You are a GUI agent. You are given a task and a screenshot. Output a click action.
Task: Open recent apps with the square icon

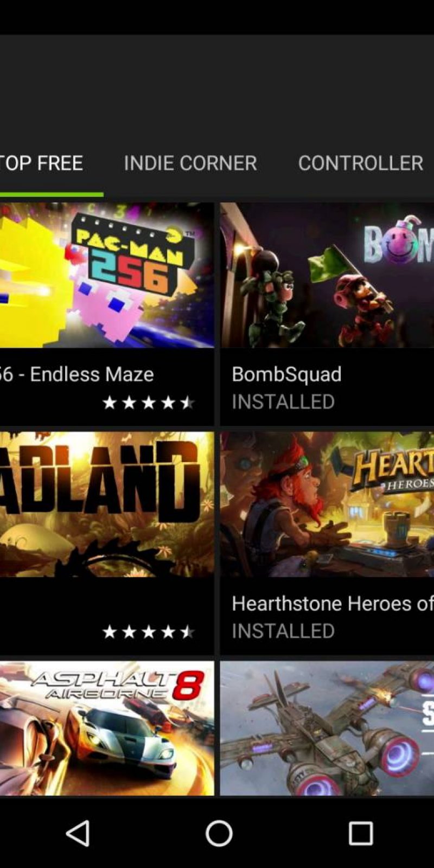(x=360, y=833)
